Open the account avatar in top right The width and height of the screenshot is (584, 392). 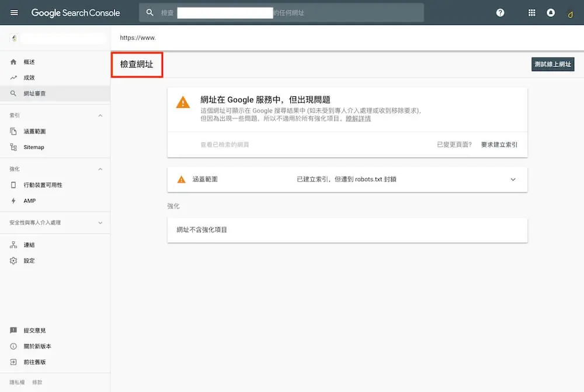(570, 14)
